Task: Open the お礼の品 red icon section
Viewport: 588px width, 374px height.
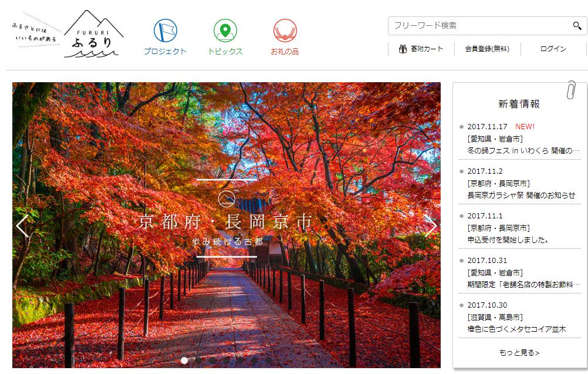Action: click(x=285, y=37)
